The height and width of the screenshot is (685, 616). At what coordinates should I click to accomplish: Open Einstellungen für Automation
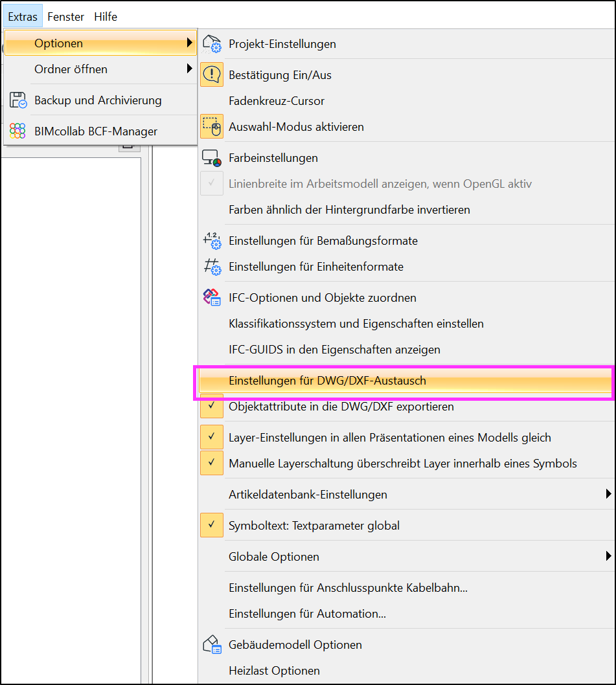pyautogui.click(x=407, y=613)
